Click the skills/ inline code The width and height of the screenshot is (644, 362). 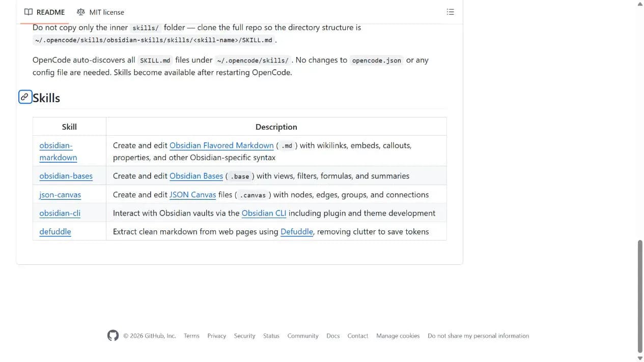pyautogui.click(x=146, y=28)
